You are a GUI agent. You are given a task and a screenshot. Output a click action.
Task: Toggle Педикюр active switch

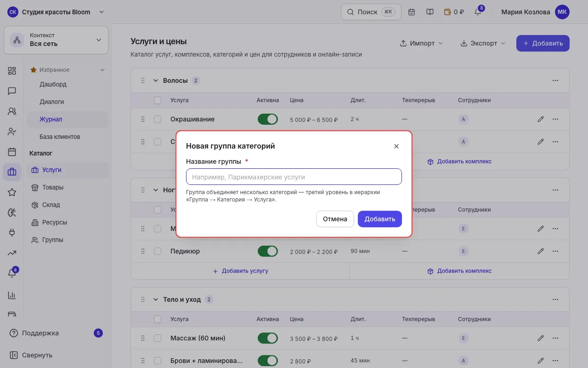(x=268, y=251)
